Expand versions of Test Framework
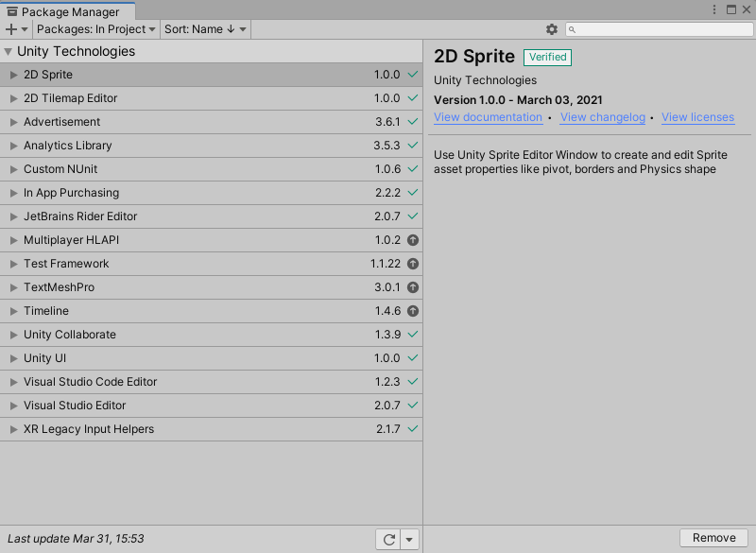Image resolution: width=756 pixels, height=553 pixels. [14, 264]
